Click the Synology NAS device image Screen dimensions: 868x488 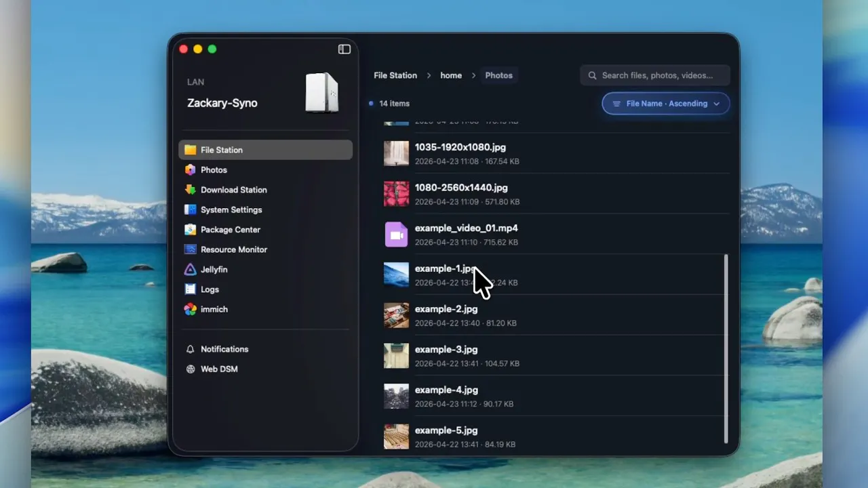tap(322, 92)
